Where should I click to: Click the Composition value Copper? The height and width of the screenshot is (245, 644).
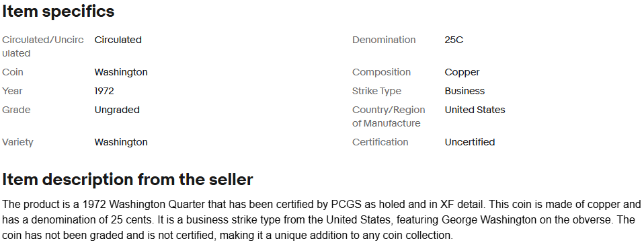click(462, 72)
